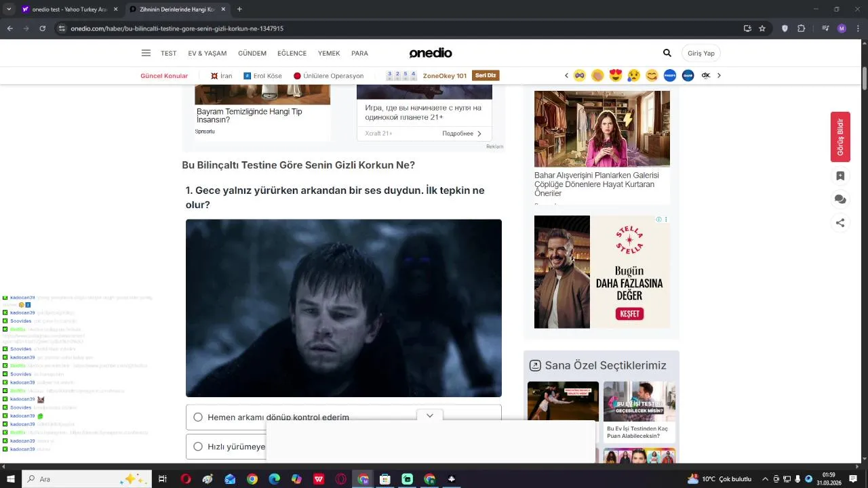This screenshot has height=488, width=868.
Task: Open the Chrome three-dot menu
Action: (x=858, y=28)
